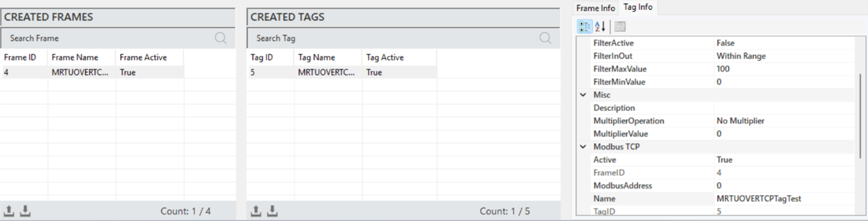
Task: Click the MRTUOVERTC... frame name cell
Action: pyautogui.click(x=82, y=72)
